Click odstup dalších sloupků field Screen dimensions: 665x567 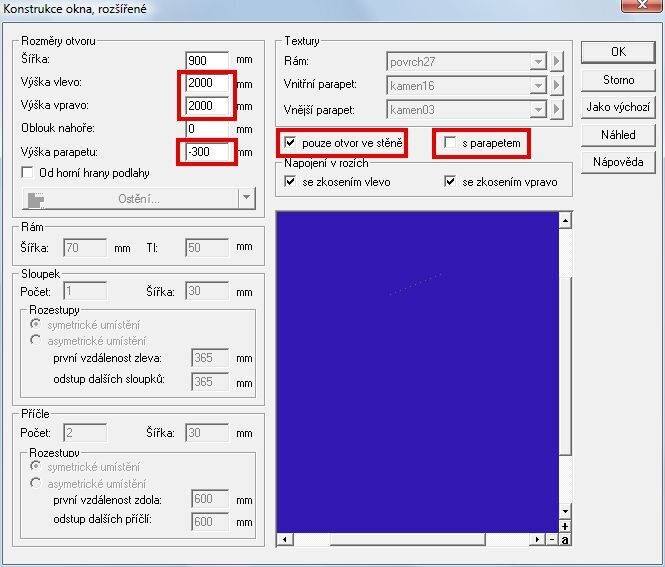(x=210, y=382)
